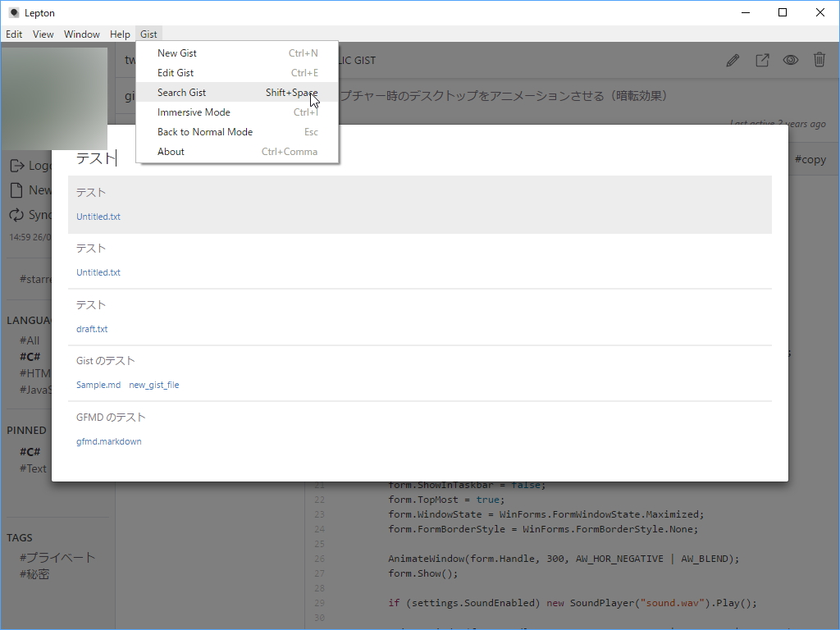Select the Gist のテスト search result

pos(419,373)
